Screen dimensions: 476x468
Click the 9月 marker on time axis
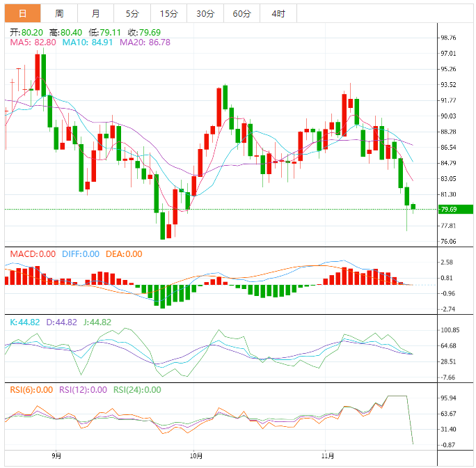[56, 457]
